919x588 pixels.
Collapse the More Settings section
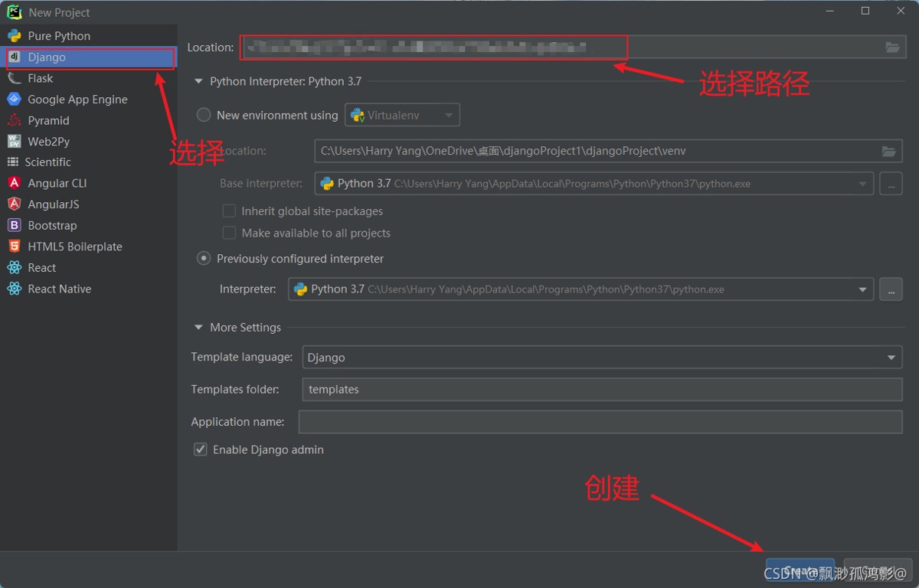click(x=199, y=328)
